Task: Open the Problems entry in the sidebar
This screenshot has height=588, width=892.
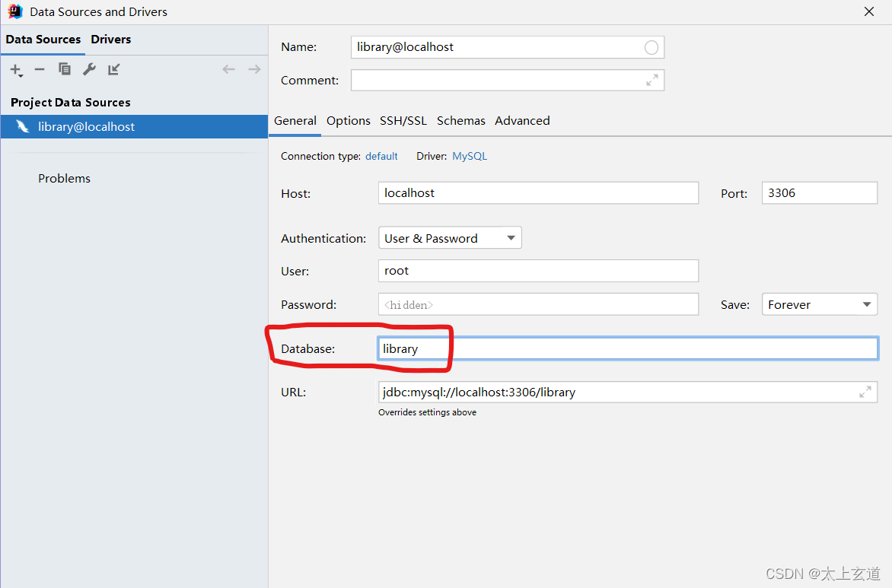Action: 64,179
